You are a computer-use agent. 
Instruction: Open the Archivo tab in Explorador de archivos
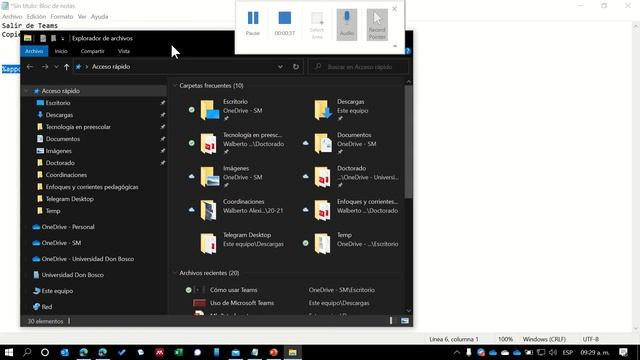[34, 51]
